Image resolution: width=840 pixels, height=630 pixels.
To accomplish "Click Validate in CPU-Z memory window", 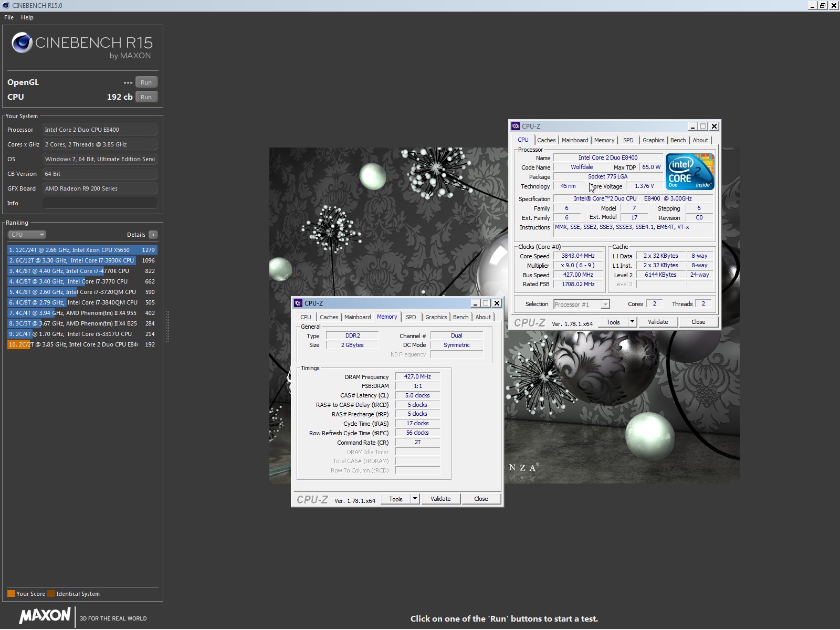I will tap(440, 499).
